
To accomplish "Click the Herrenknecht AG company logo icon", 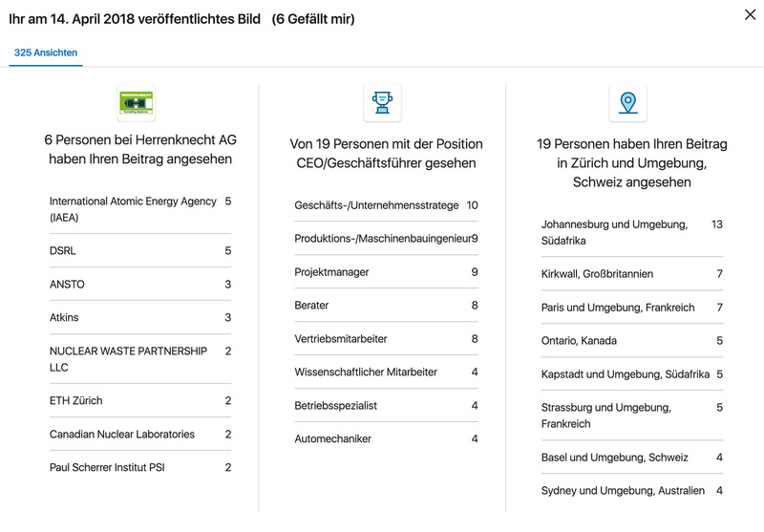I will click(x=136, y=103).
